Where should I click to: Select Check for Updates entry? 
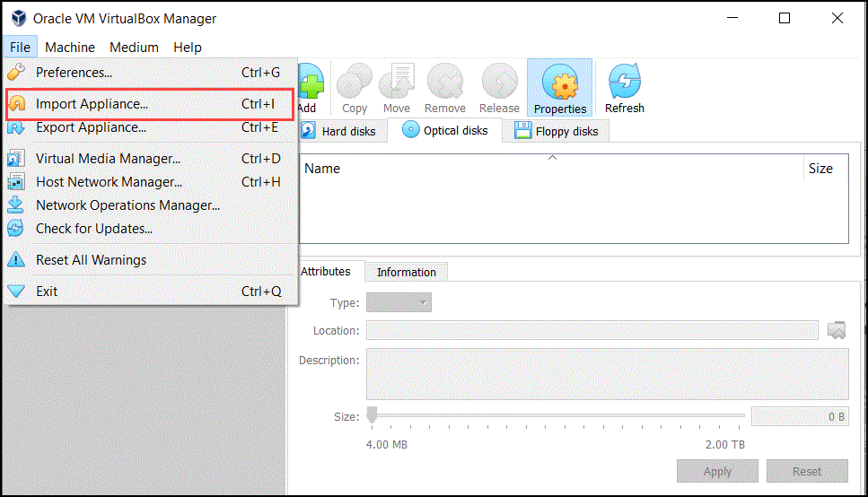151,229
